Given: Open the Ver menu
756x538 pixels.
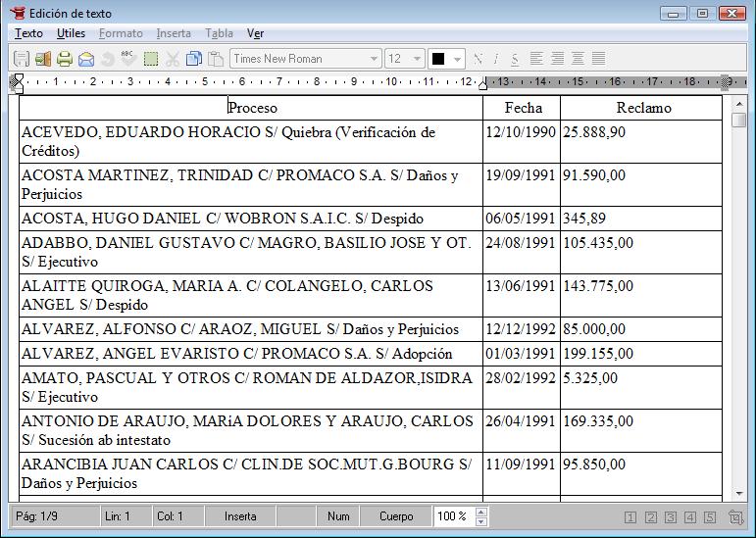Looking at the screenshot, I should pyautogui.click(x=255, y=33).
